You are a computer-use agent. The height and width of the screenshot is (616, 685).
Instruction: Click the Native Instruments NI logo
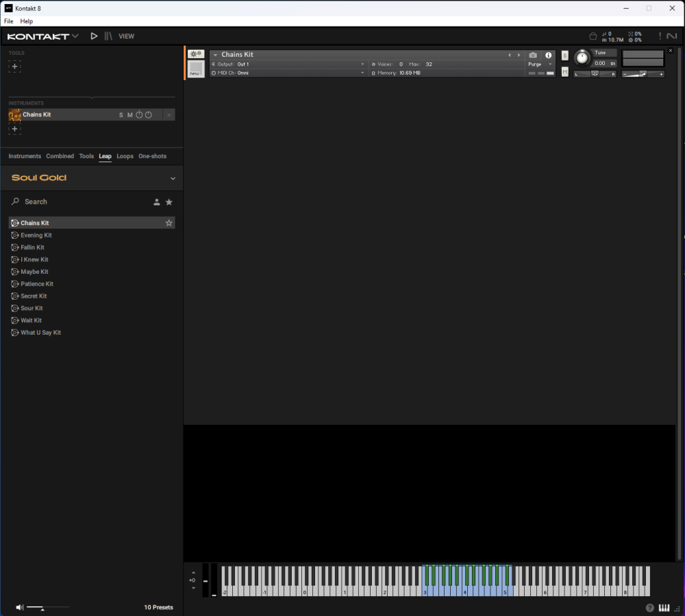click(x=672, y=36)
